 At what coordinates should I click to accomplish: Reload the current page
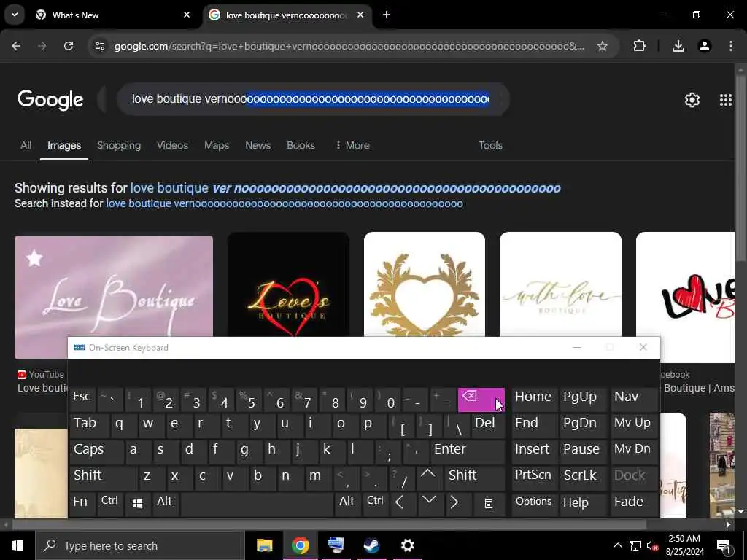(69, 46)
